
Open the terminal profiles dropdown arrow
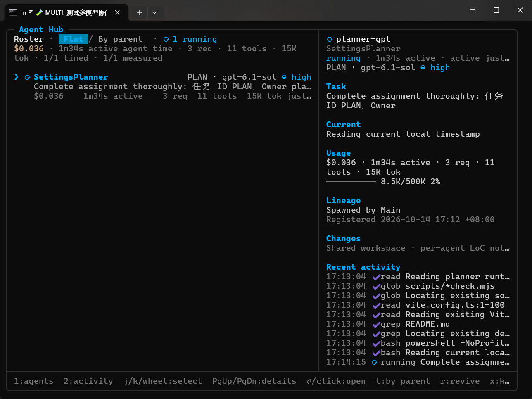[x=154, y=12]
